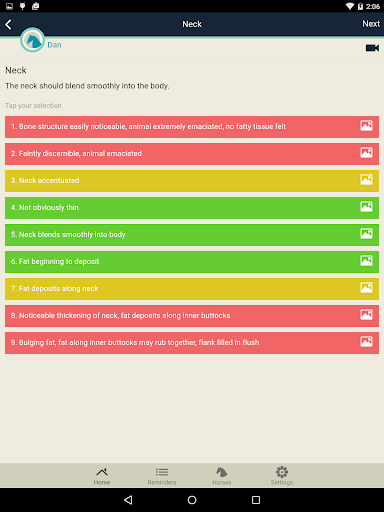
Task: Open the Settings tab
Action: (x=282, y=476)
